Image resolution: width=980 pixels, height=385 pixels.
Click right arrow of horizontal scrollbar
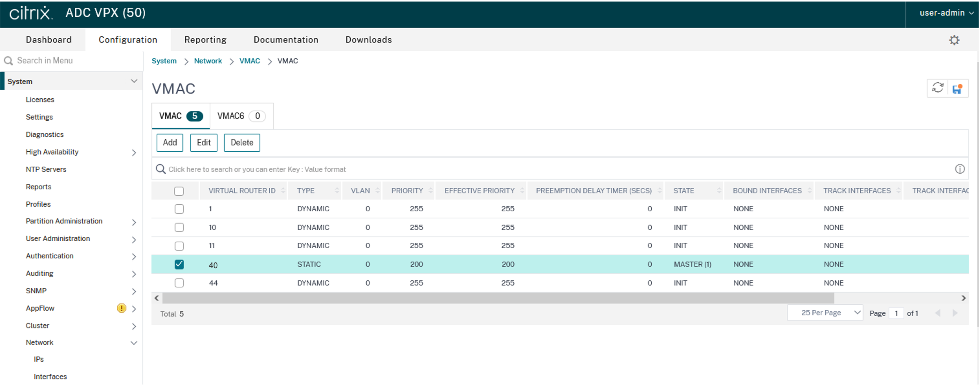[963, 298]
